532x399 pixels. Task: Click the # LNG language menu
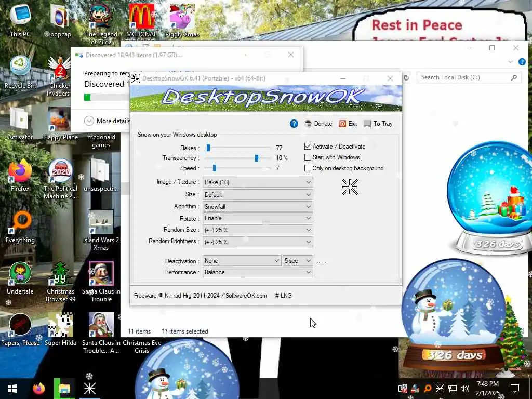[x=283, y=296]
